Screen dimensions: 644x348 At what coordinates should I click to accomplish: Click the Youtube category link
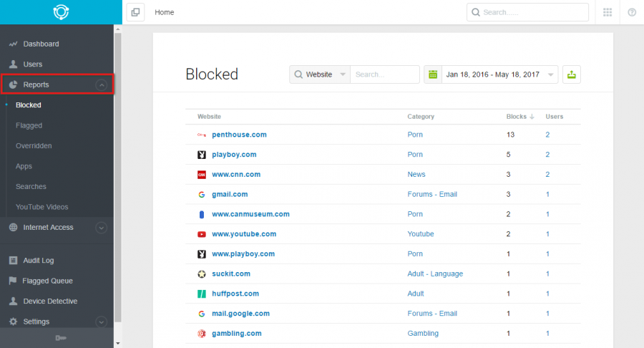(x=421, y=234)
